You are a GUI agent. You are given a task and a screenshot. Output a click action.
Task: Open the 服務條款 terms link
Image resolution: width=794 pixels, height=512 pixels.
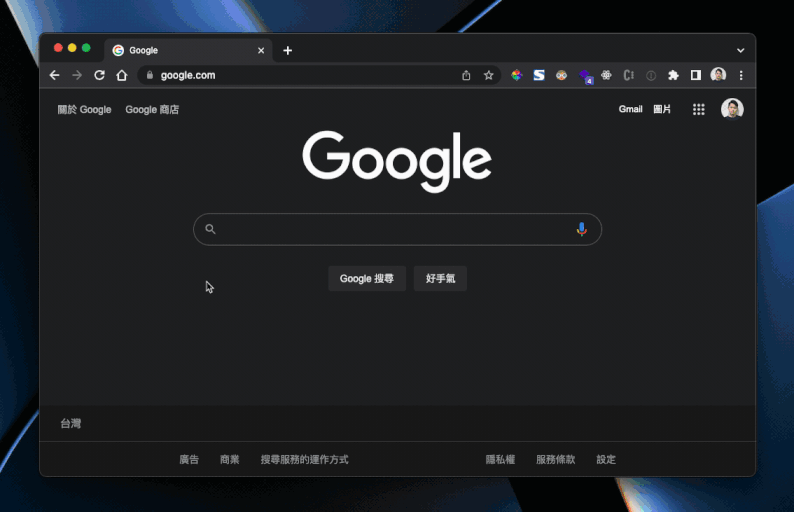[x=555, y=459]
